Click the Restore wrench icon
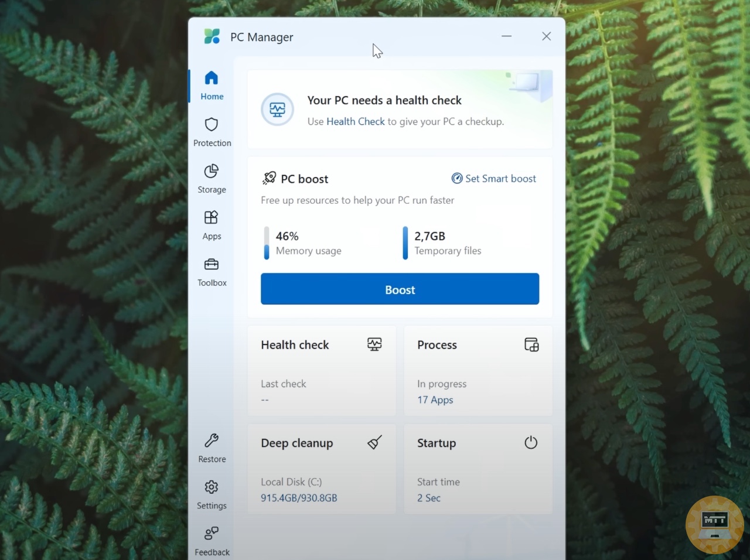Screen dimensions: 750x560 click(212, 441)
